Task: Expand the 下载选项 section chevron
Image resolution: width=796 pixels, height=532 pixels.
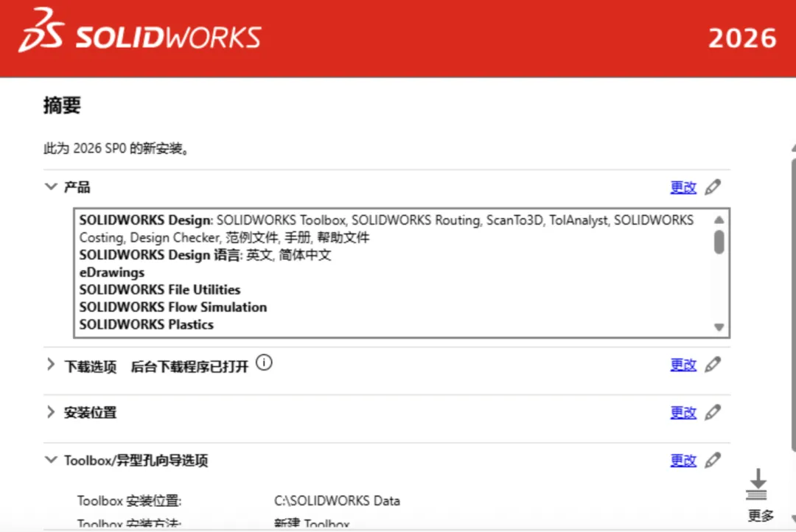Action: pos(50,364)
